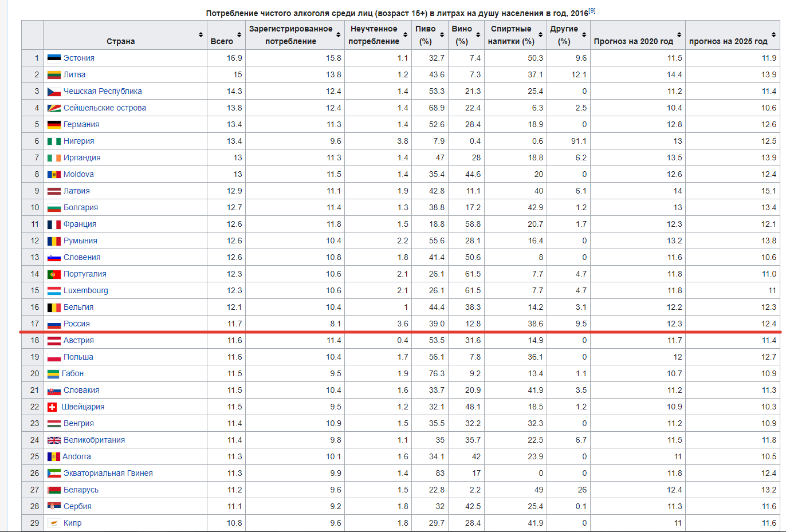Click the Cyprus flag icon
Viewport: 786px width, 532px height.
click(x=54, y=523)
